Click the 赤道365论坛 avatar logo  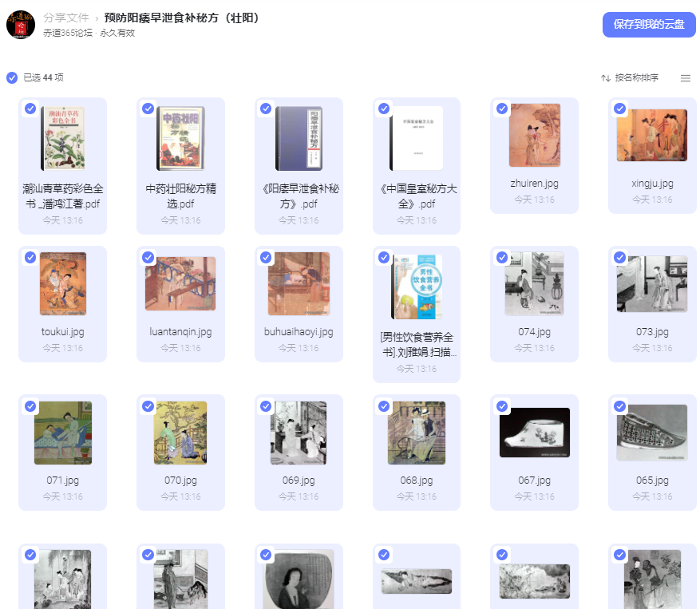click(x=21, y=24)
